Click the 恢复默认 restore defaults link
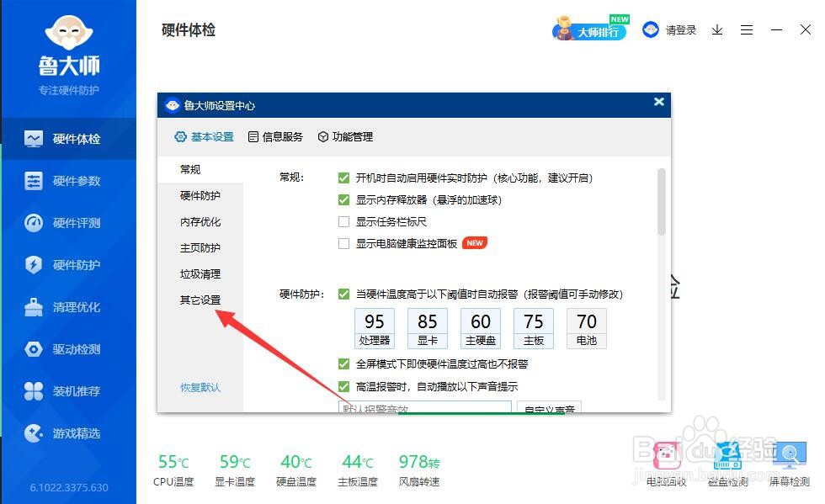This screenshot has height=504, width=825. pos(200,388)
